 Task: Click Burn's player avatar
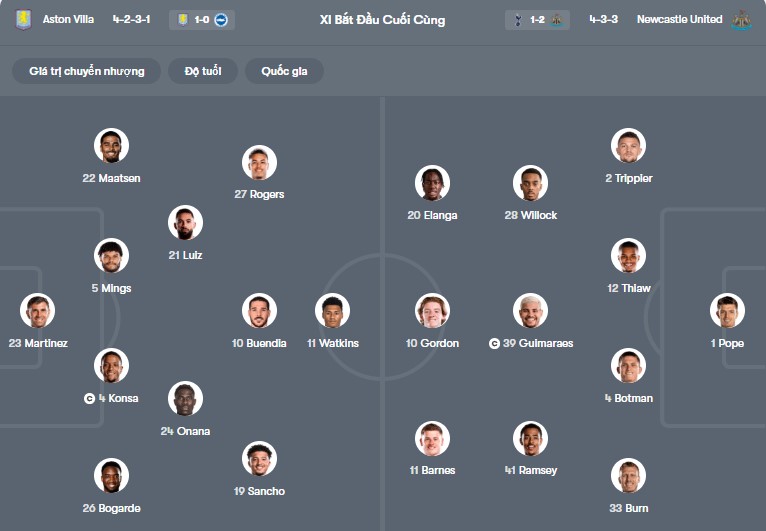tap(628, 476)
